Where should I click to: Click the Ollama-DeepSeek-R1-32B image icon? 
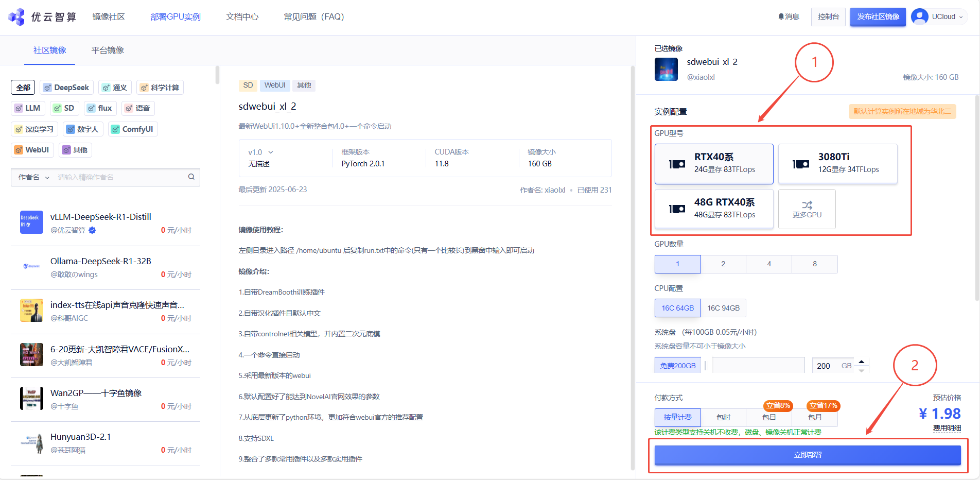(x=31, y=266)
